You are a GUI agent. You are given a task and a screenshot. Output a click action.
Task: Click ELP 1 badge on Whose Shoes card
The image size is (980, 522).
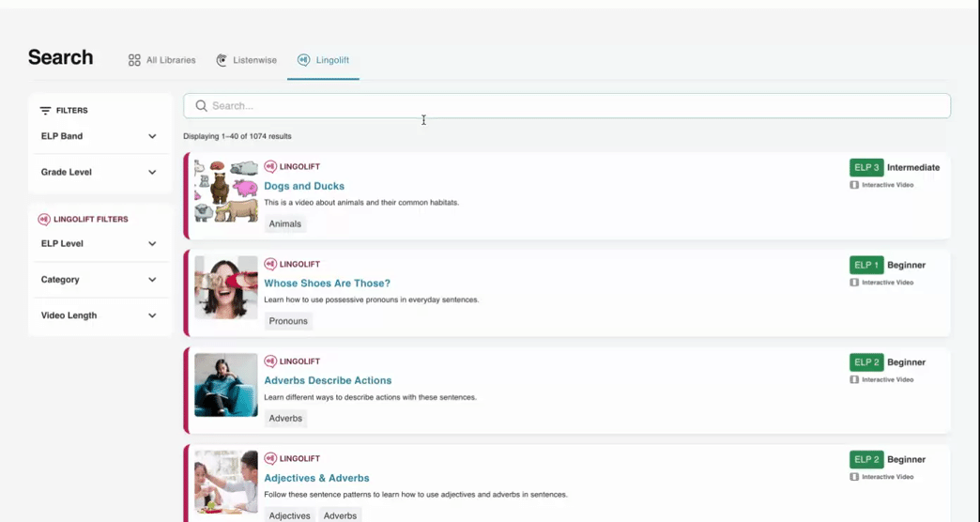tap(866, 265)
